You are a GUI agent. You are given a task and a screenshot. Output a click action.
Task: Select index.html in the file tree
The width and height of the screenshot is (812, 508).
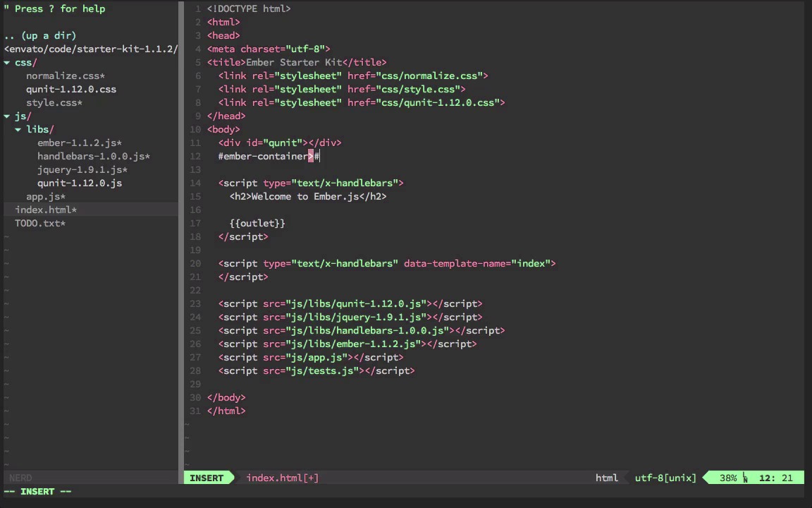(46, 210)
